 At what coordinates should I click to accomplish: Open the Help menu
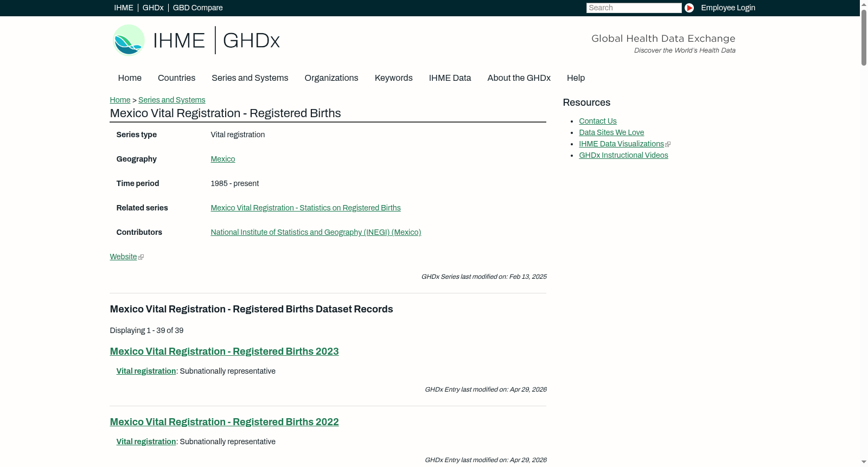point(576,78)
